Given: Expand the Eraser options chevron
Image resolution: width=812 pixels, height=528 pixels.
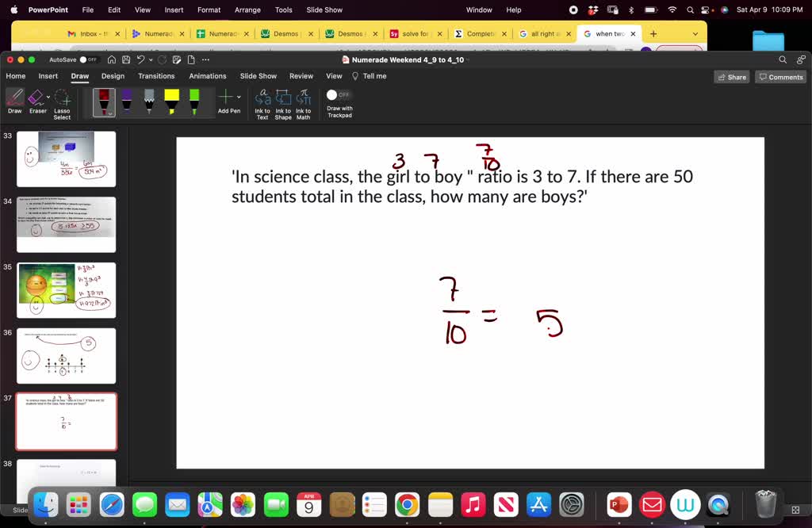Looking at the screenshot, I should click(x=48, y=97).
